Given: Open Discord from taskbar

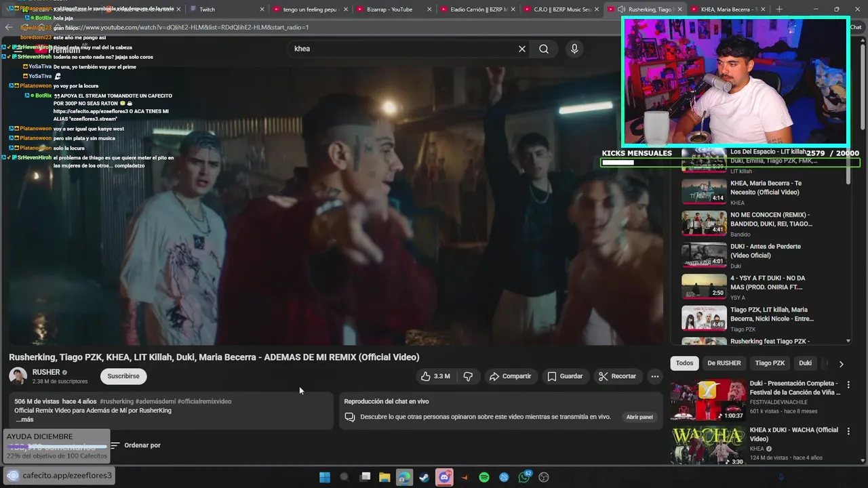Looking at the screenshot, I should [x=444, y=477].
